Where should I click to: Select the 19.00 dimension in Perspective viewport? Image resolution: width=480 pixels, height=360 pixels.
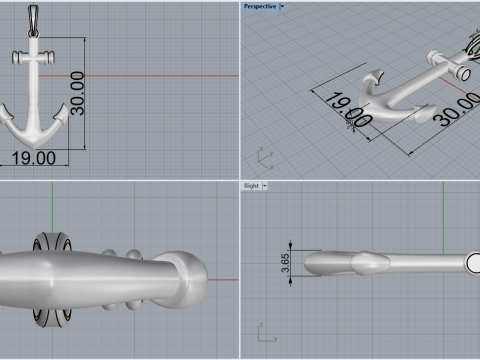point(348,109)
